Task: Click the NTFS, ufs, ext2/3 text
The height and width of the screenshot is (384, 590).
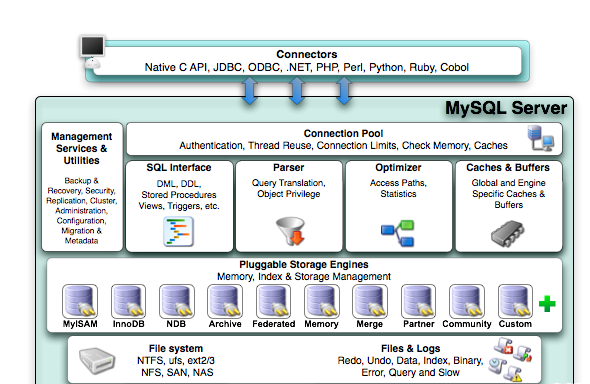Action: pyautogui.click(x=176, y=361)
